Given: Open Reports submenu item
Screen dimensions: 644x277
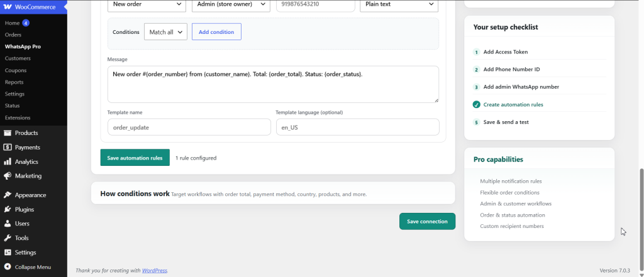Looking at the screenshot, I should (x=14, y=82).
